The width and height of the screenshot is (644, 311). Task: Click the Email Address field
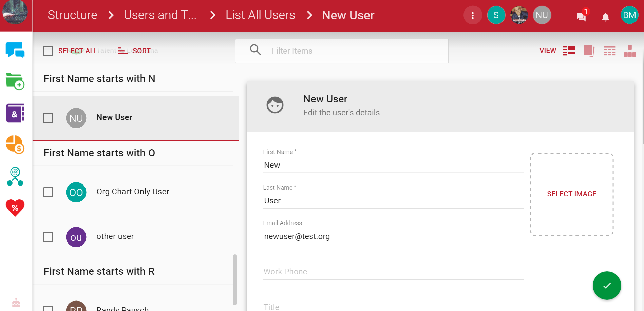(394, 236)
